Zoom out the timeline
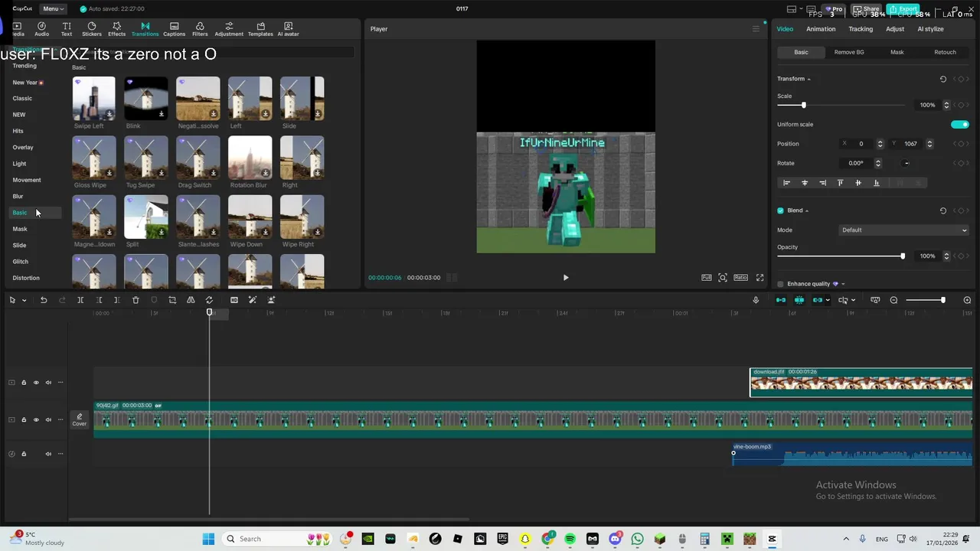This screenshot has width=980, height=551. [893, 300]
